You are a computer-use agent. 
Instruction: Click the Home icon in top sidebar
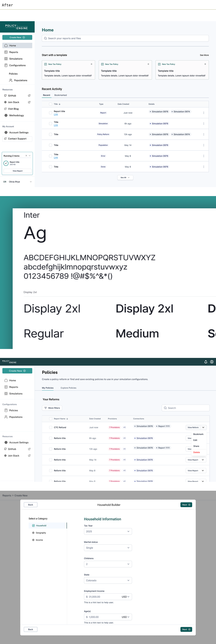coord(6,46)
